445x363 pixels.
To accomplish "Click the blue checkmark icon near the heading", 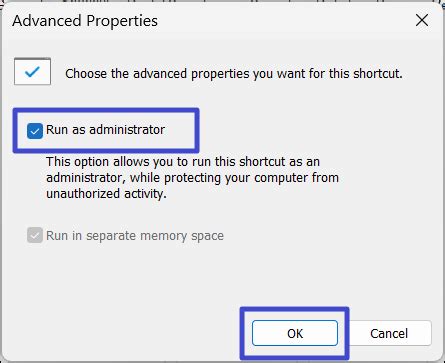I will (32, 71).
